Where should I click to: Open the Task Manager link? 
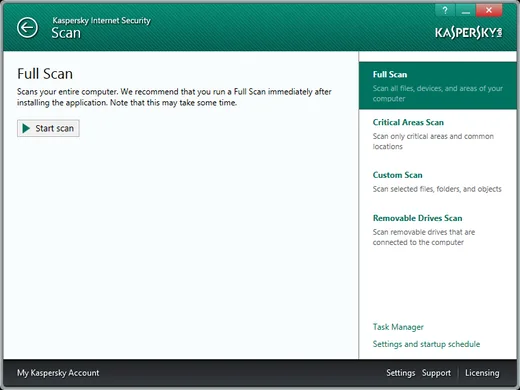tap(398, 327)
